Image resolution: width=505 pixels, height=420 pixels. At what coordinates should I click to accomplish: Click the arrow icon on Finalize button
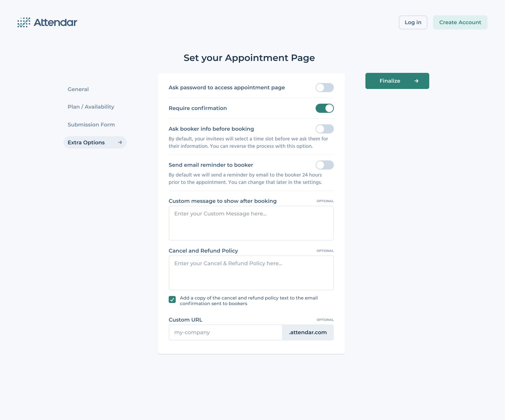(416, 81)
